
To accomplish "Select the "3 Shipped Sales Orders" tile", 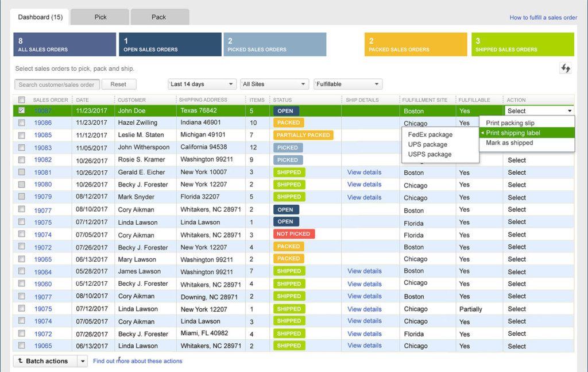I will pos(522,44).
